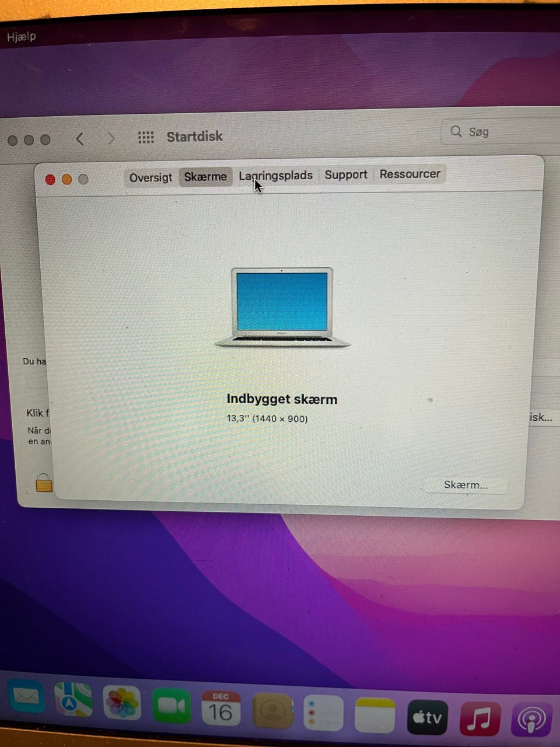Image resolution: width=560 pixels, height=747 pixels.
Task: Open the Ressourcer tab
Action: 410,174
